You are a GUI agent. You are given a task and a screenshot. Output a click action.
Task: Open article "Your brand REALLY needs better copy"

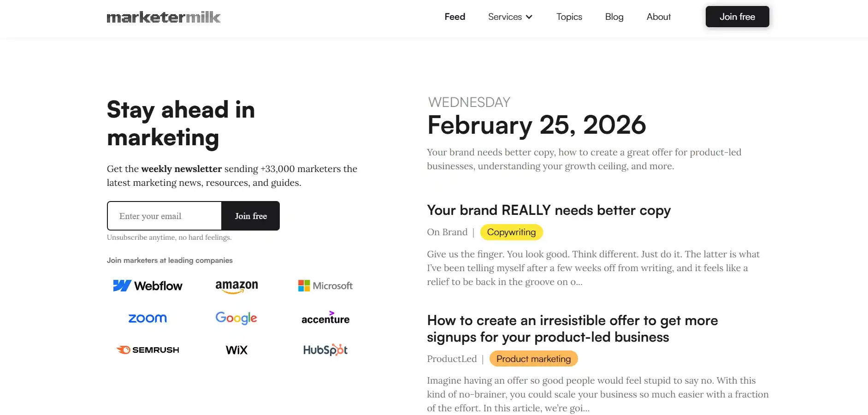(549, 210)
